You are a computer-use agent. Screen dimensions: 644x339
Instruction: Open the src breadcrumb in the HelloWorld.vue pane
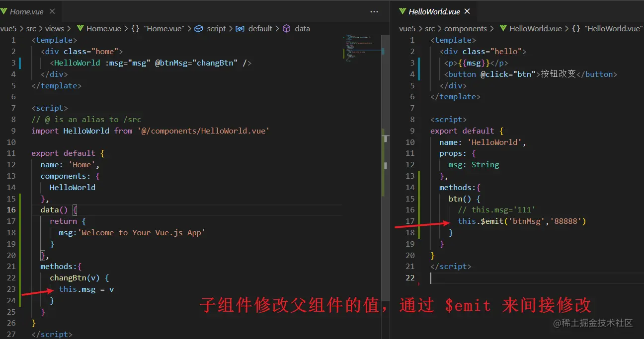430,29
